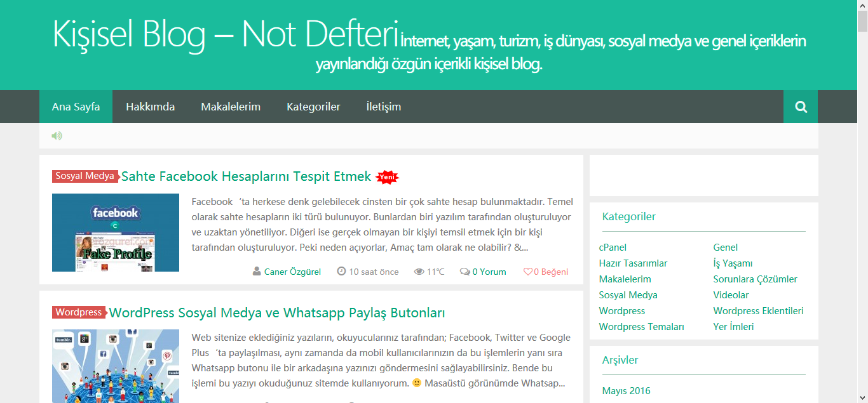Open 'Sorunlara Çözümler' category
868x403 pixels.
[x=756, y=279]
